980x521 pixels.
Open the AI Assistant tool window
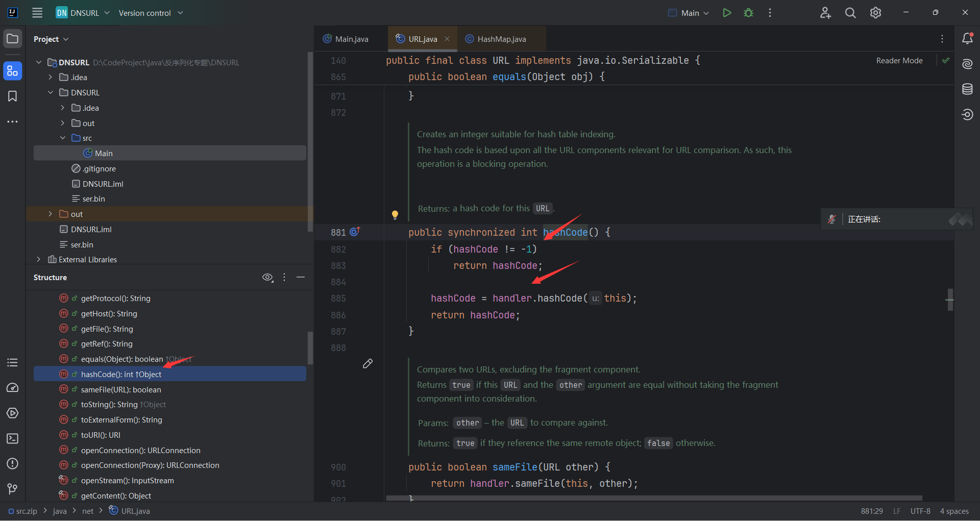pyautogui.click(x=967, y=64)
